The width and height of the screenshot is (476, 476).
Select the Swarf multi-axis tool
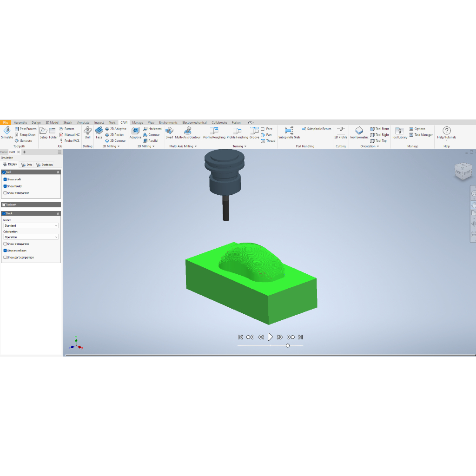pyautogui.click(x=169, y=132)
